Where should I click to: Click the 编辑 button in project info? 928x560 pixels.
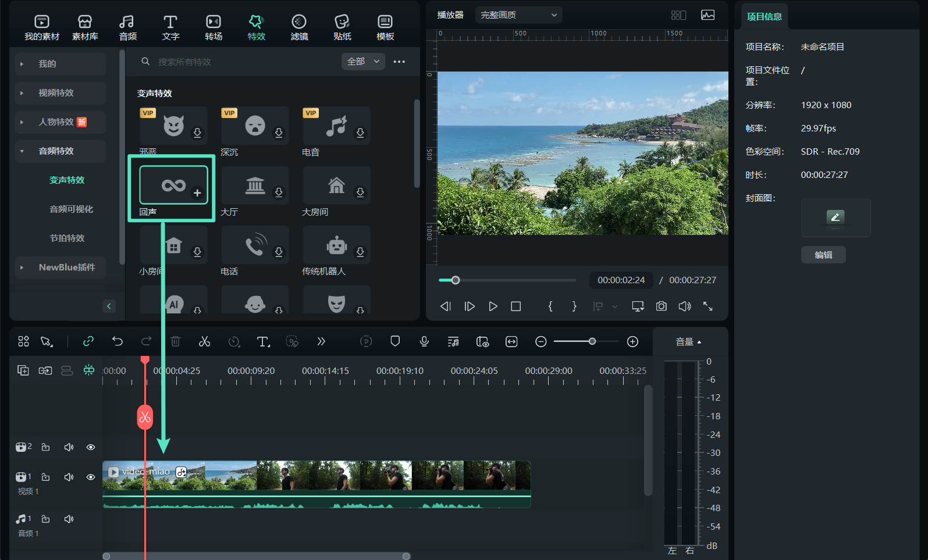coord(823,255)
